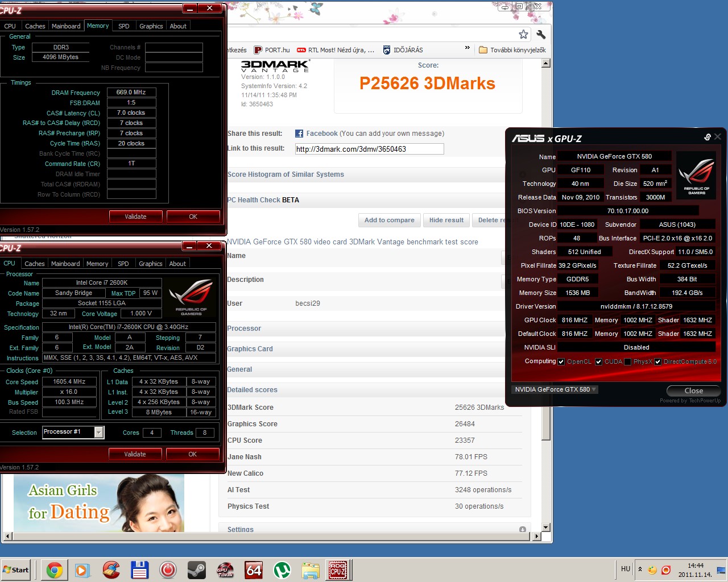Click the ROG logo in the CPU-Z CPU window

tap(191, 297)
